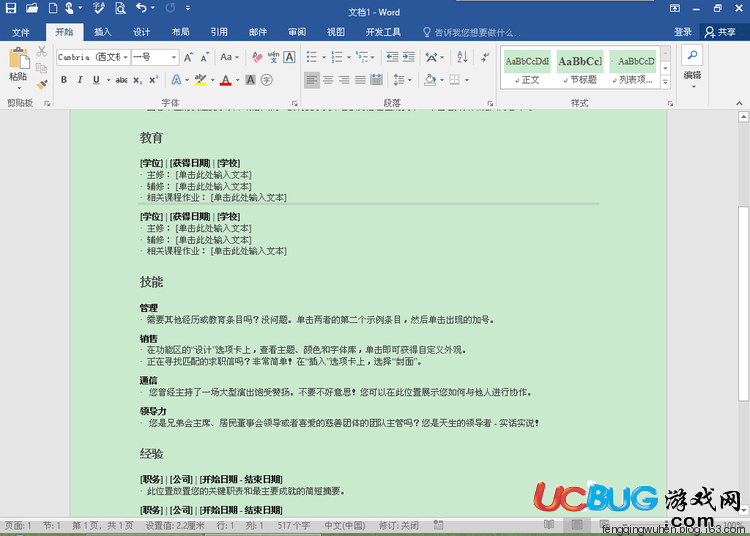Click the phonetic guide 文 icon
The height and width of the screenshot is (536, 750).
273,57
